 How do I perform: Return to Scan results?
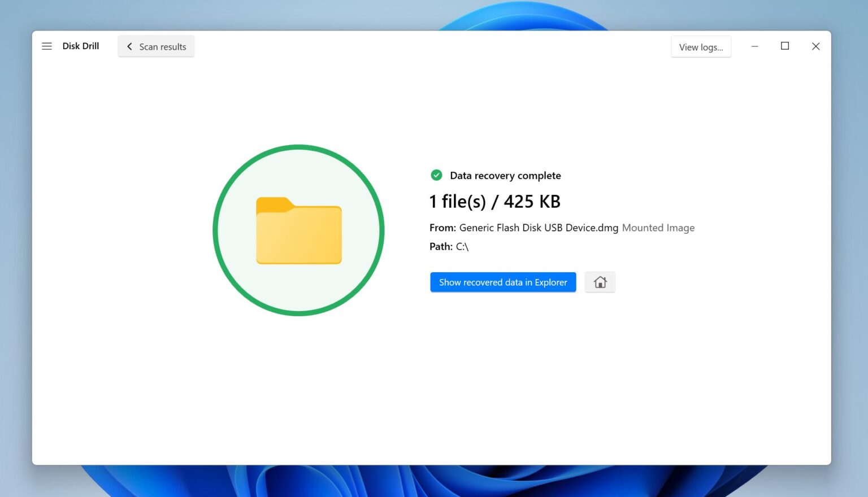click(x=163, y=46)
